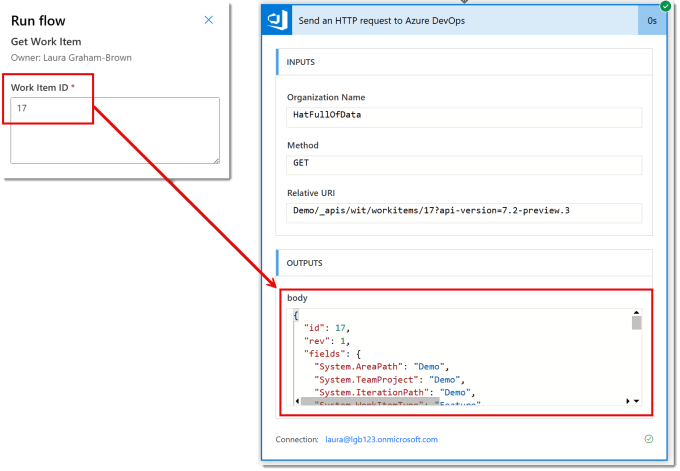Click the 0s duration badge
Viewport: 680px width, 471px height.
pos(652,20)
